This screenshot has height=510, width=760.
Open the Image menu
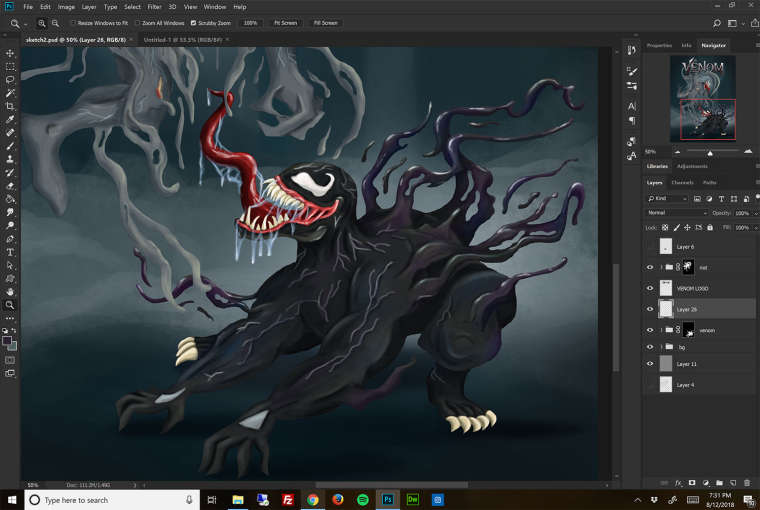click(66, 7)
